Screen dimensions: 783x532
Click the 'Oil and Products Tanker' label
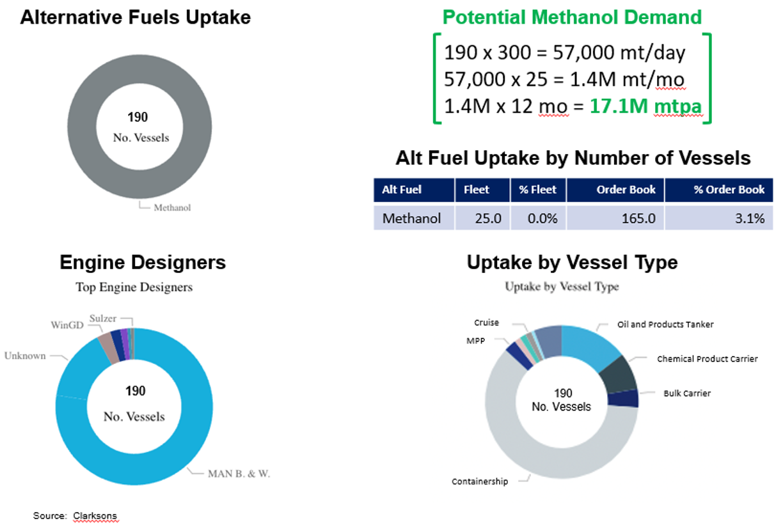665,324
